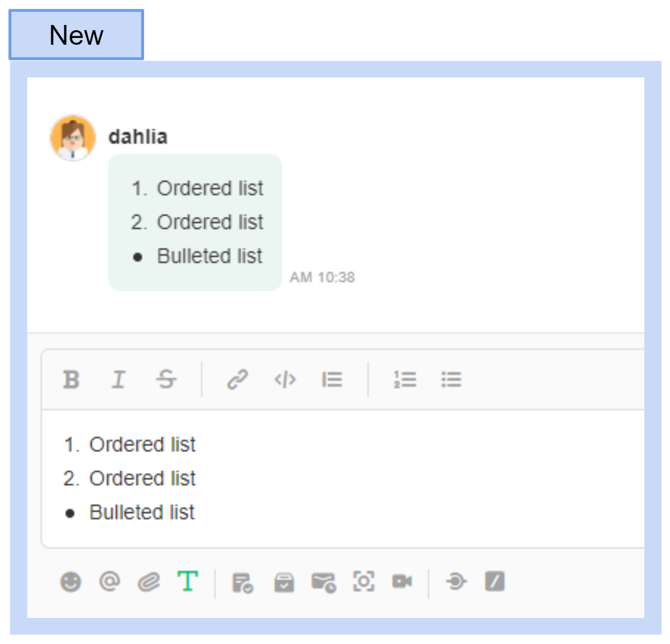Apply block quote formatting
This screenshot has height=644, width=670.
(x=332, y=380)
